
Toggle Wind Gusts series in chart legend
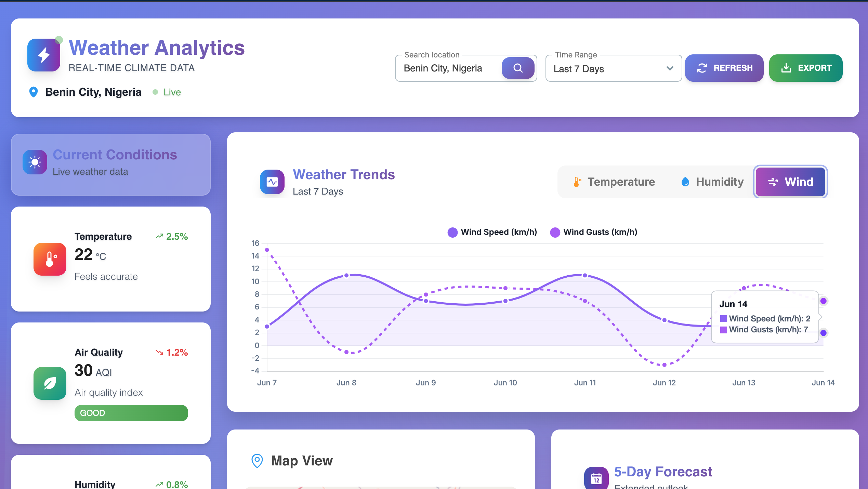[x=594, y=232]
